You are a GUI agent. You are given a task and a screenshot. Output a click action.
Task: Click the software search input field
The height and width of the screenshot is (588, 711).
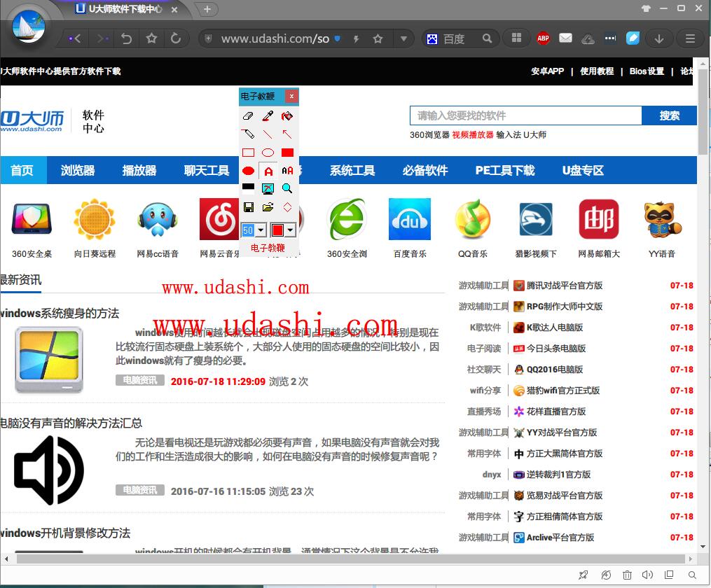coord(525,115)
